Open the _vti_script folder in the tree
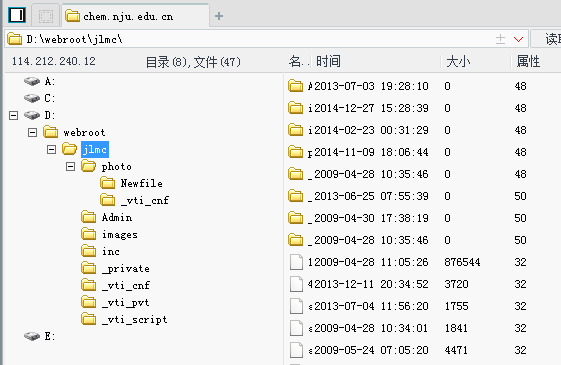 135,319
